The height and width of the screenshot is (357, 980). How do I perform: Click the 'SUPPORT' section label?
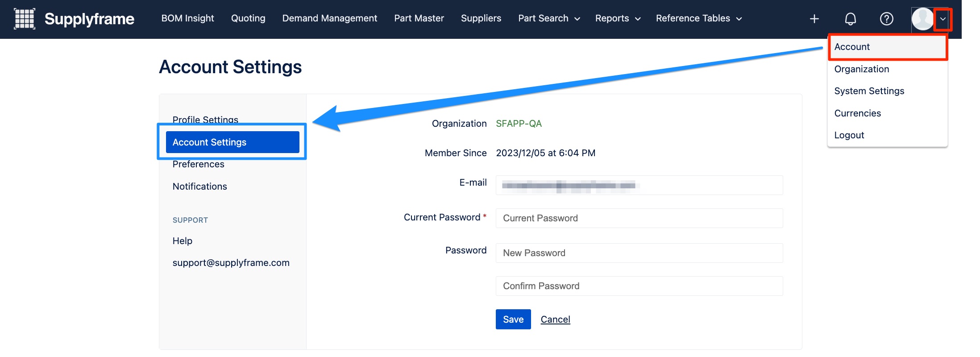(190, 220)
